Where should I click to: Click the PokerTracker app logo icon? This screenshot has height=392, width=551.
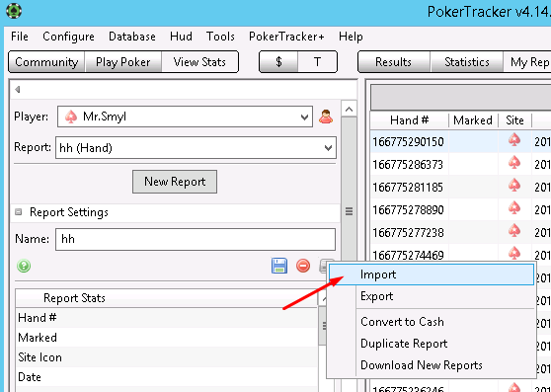14,11
